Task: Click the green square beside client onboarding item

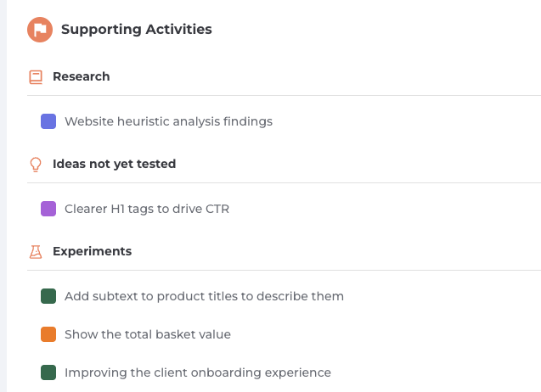Action: [x=48, y=372]
